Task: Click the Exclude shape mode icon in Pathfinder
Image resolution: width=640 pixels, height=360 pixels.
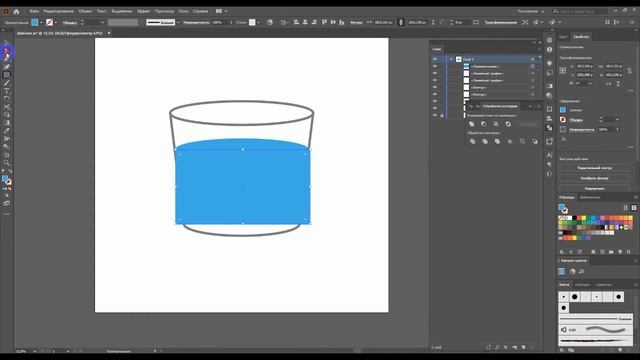Action: (x=508, y=124)
